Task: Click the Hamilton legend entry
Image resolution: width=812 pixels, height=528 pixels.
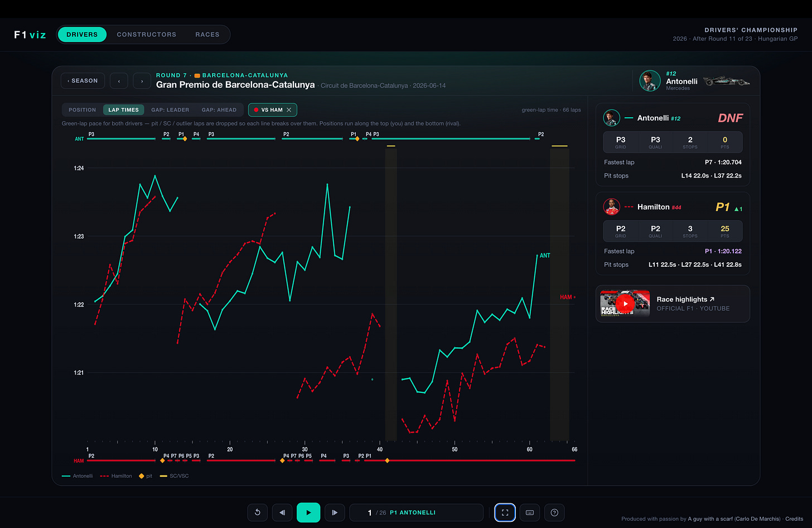Action: point(116,476)
